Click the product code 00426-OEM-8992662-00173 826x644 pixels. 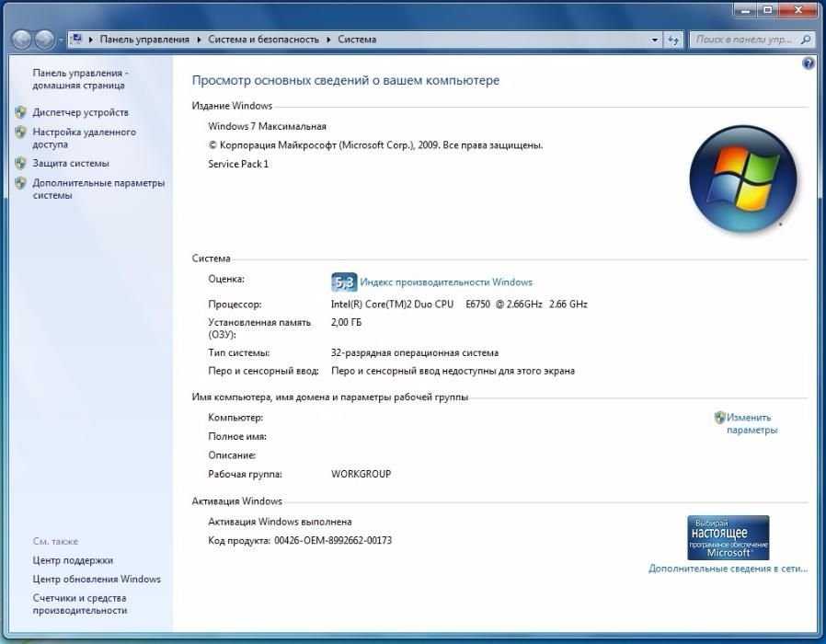pos(333,541)
